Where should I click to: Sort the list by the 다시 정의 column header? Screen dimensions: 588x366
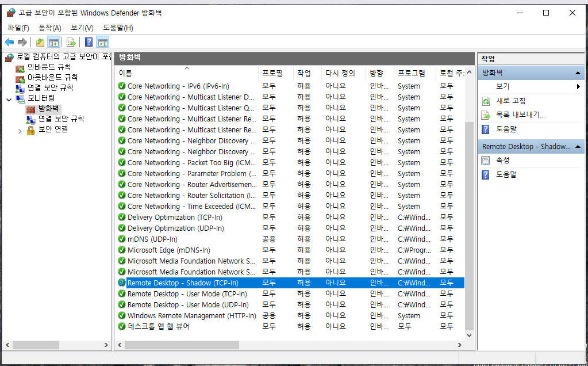[x=343, y=73]
